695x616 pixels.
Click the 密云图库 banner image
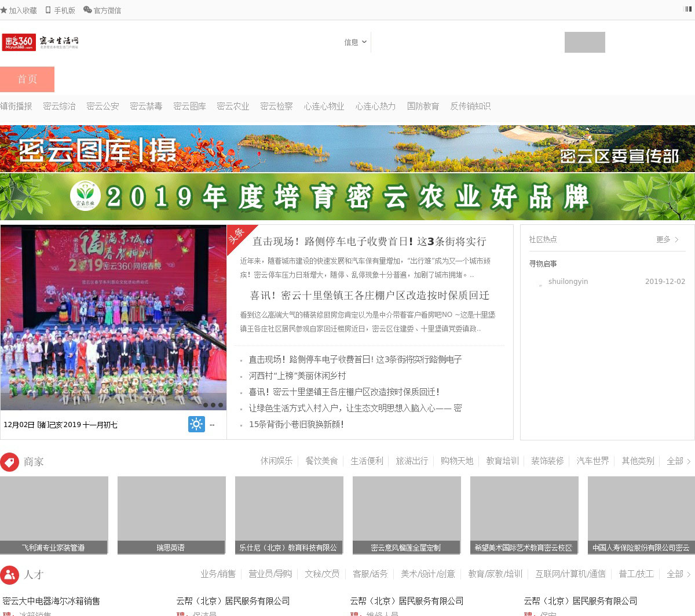[x=348, y=149]
